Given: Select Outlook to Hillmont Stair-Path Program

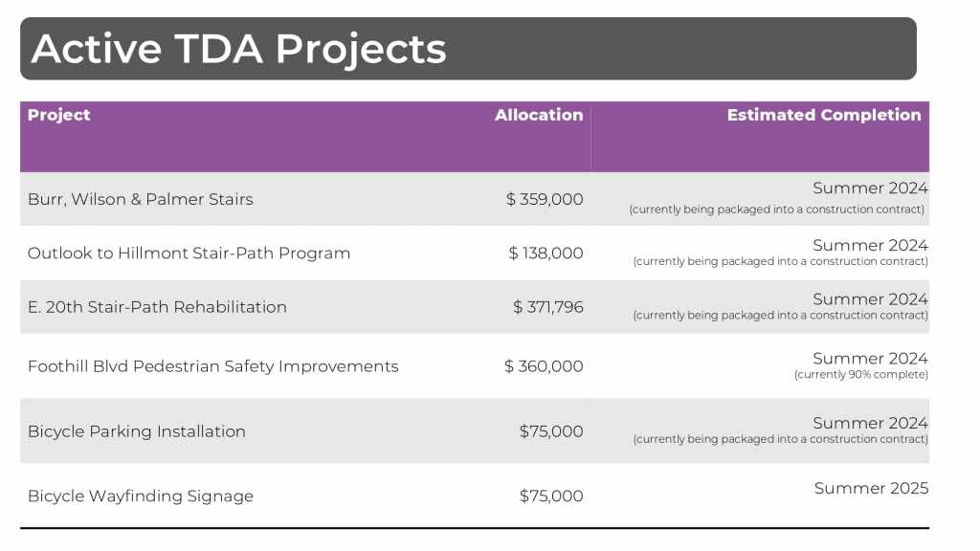Looking at the screenshot, I should [x=189, y=253].
